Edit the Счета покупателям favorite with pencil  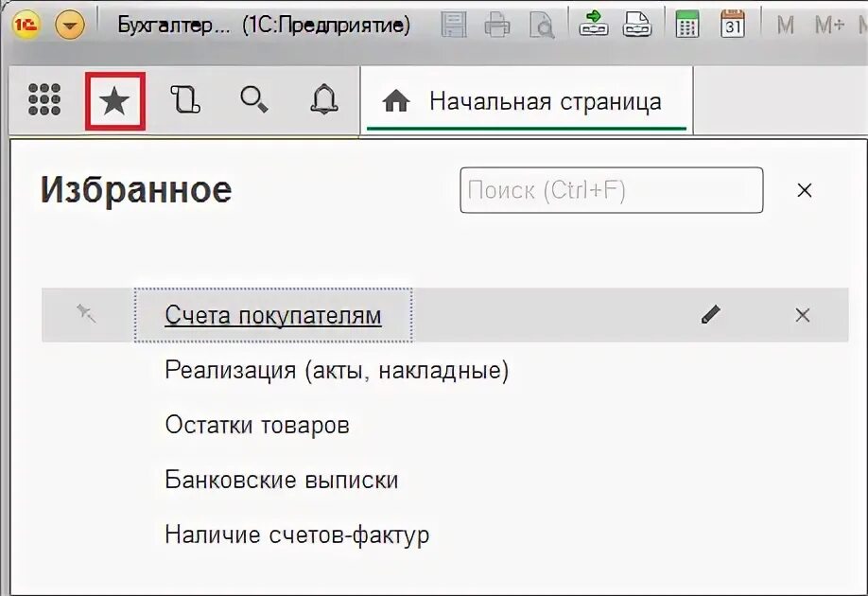click(x=711, y=315)
